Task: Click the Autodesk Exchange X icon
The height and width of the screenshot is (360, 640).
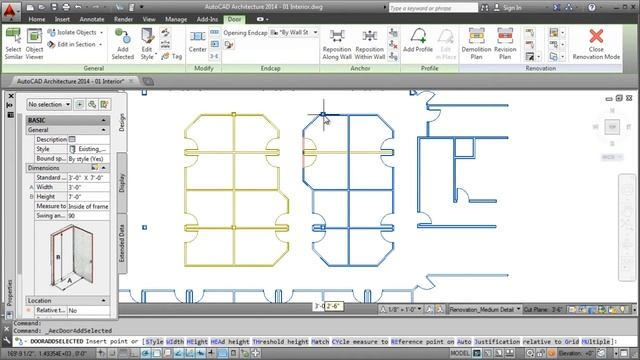Action: (557, 7)
